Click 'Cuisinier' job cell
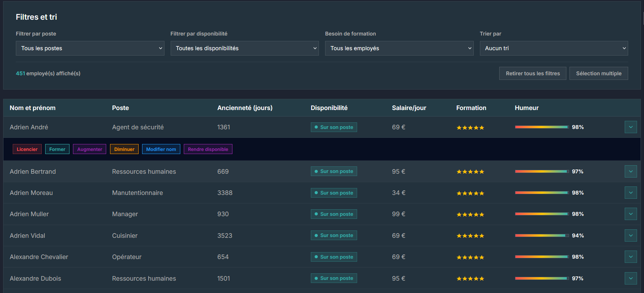The height and width of the screenshot is (293, 644). tap(125, 235)
